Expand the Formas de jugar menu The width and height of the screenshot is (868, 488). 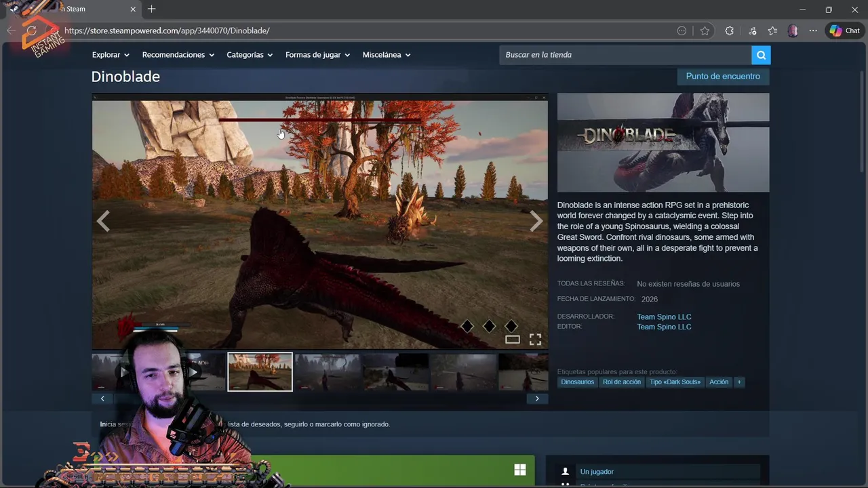[x=317, y=55]
